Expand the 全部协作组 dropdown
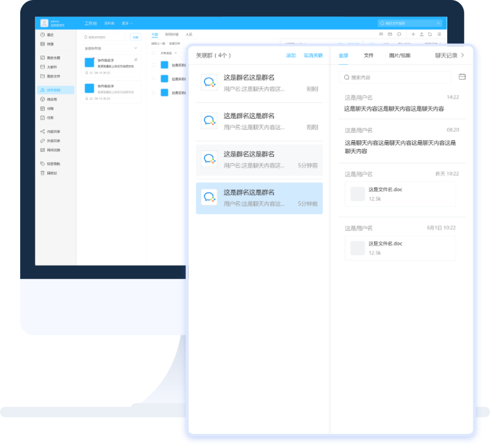The width and height of the screenshot is (490, 448). point(135,48)
